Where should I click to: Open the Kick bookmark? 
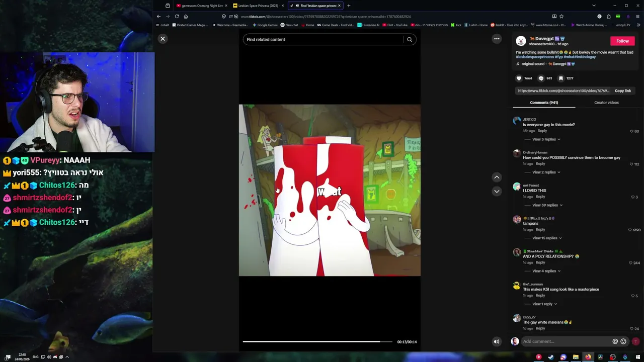456,25
